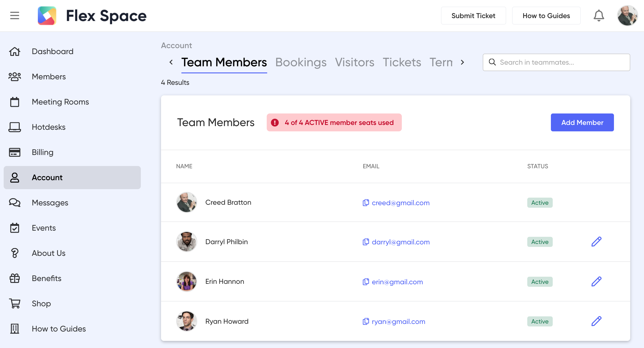Copy erin@gmail.com using its copy icon
Image resolution: width=644 pixels, height=348 pixels.
click(366, 282)
